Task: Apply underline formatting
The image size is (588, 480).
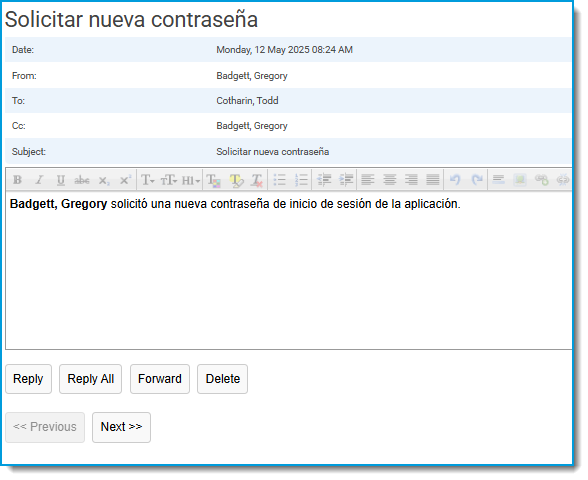Action: (60, 180)
